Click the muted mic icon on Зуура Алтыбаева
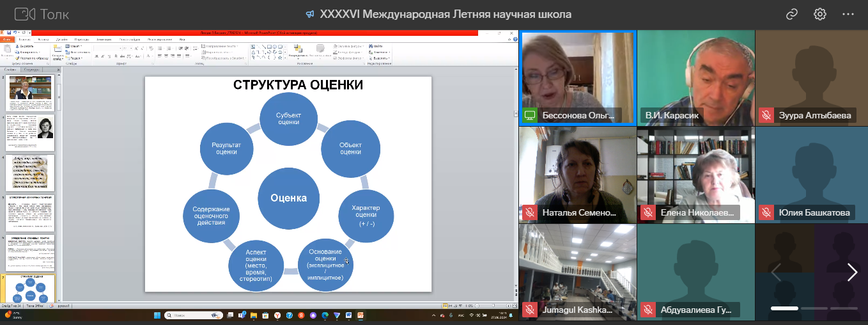Image resolution: width=868 pixels, height=325 pixels. coord(766,116)
